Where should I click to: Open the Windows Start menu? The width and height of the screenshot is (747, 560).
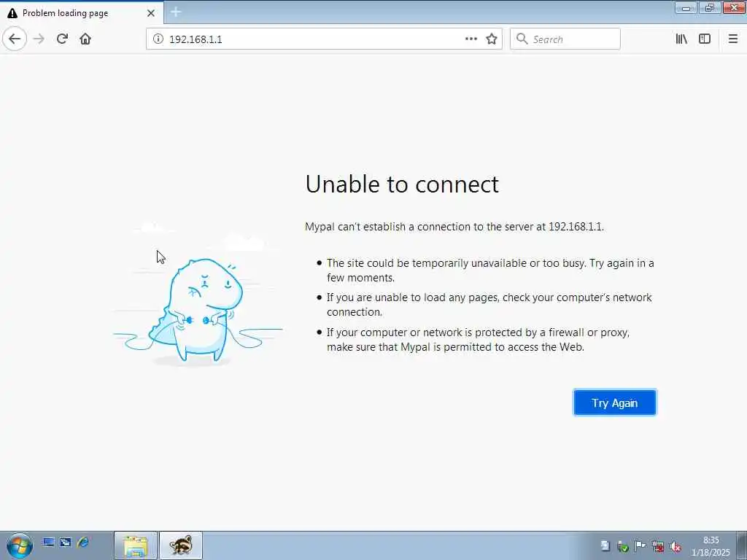click(x=19, y=545)
